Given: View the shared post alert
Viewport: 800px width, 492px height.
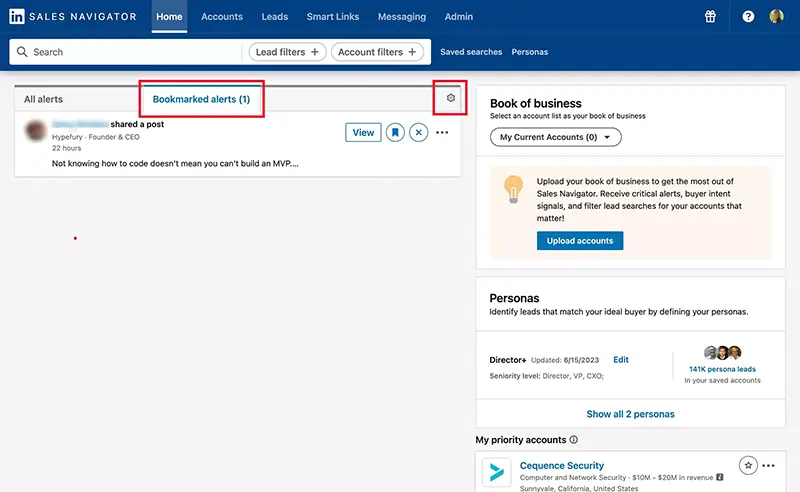Looking at the screenshot, I should pyautogui.click(x=363, y=132).
